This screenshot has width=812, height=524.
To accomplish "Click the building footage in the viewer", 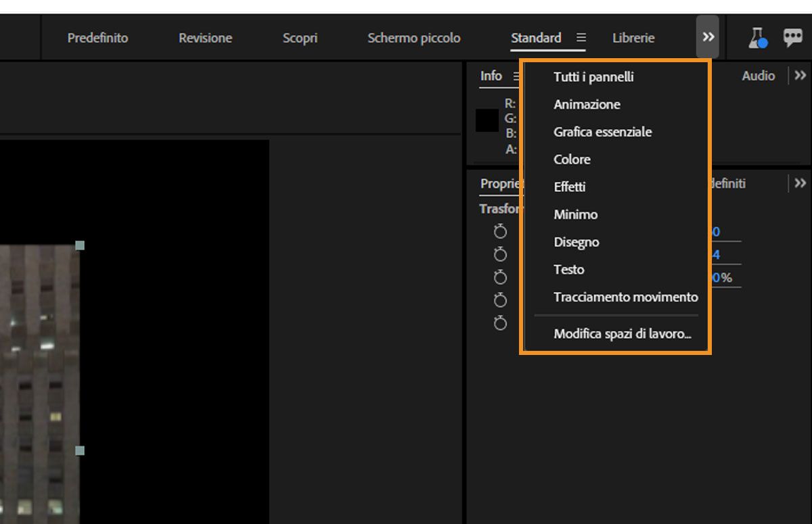I will [x=39, y=384].
